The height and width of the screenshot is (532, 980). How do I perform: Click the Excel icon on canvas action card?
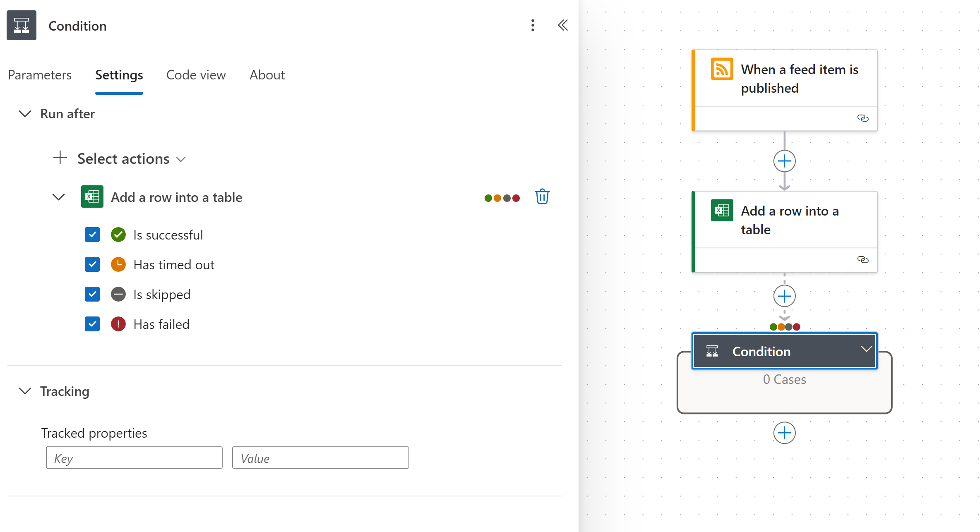click(x=722, y=211)
